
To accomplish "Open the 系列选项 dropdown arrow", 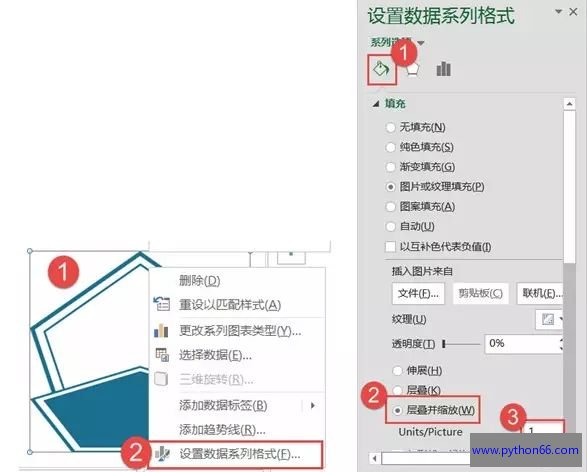I will tap(421, 43).
